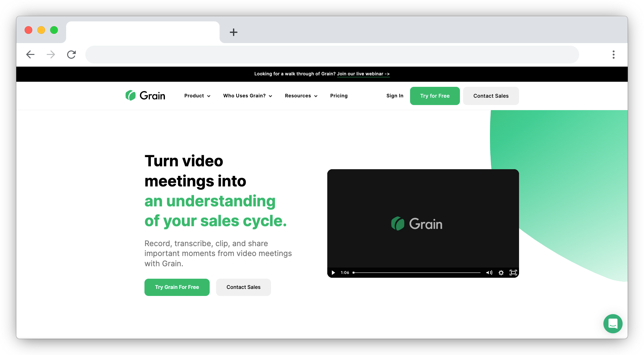Expand the Product dropdown menu
The image size is (644, 355).
(197, 96)
